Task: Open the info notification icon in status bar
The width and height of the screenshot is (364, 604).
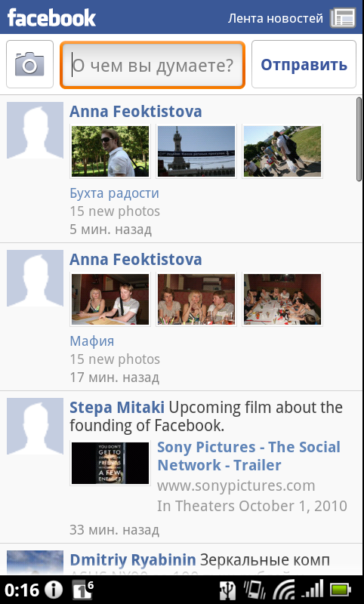Action: click(53, 590)
